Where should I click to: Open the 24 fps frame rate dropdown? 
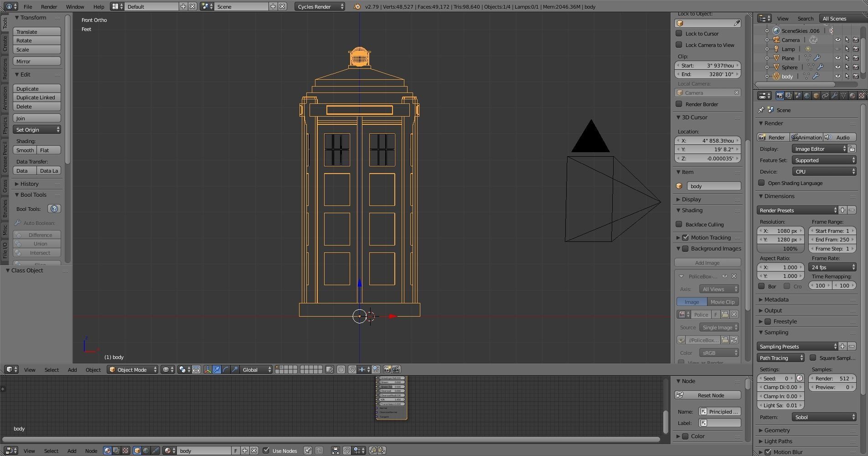coord(832,267)
